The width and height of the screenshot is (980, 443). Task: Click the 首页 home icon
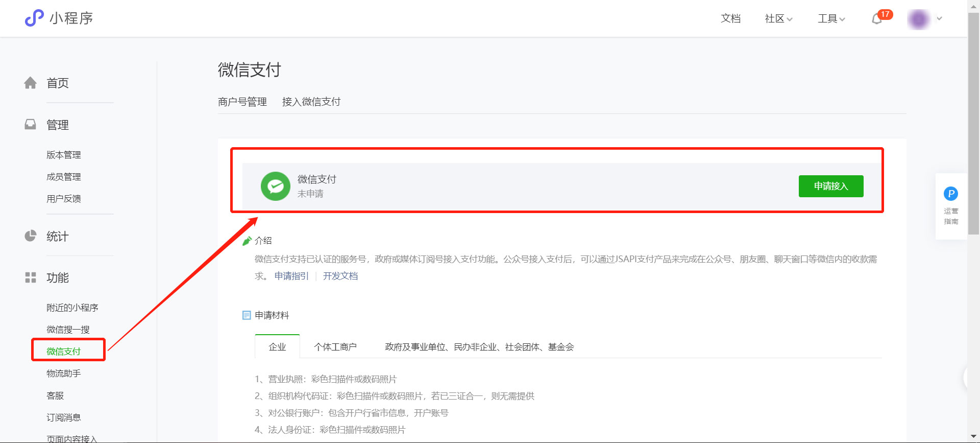pos(31,83)
